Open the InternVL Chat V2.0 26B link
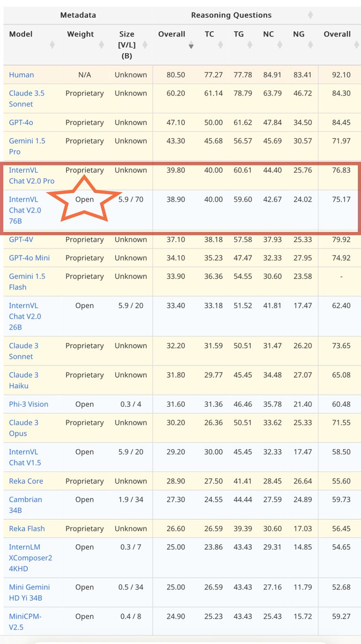 click(x=25, y=316)
